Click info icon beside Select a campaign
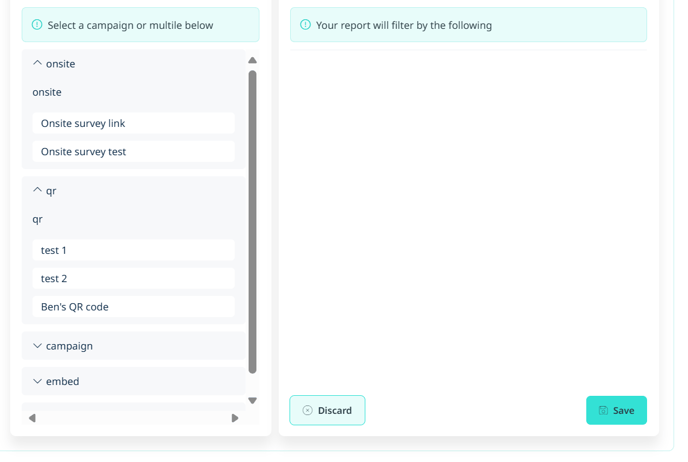Screen dimensions: 688x462 pos(37,25)
